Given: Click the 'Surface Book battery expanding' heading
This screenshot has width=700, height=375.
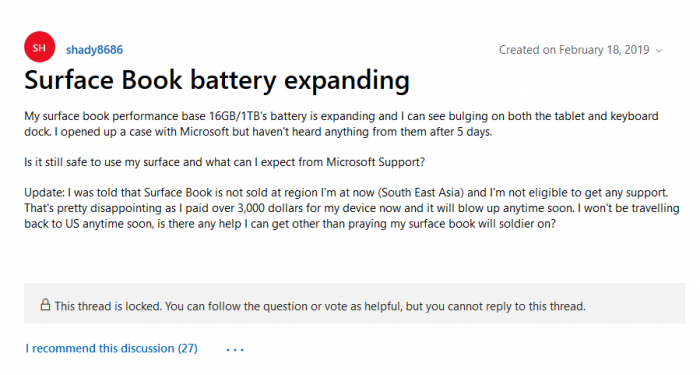Looking at the screenshot, I should pos(217,80).
